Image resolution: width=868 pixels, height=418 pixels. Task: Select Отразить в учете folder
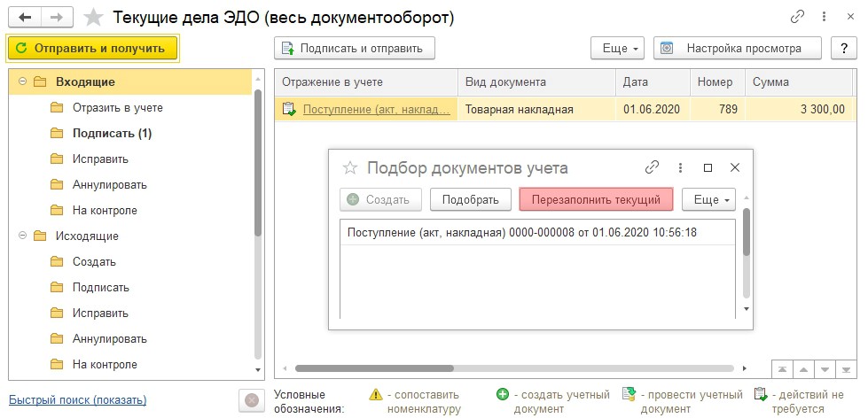click(117, 108)
